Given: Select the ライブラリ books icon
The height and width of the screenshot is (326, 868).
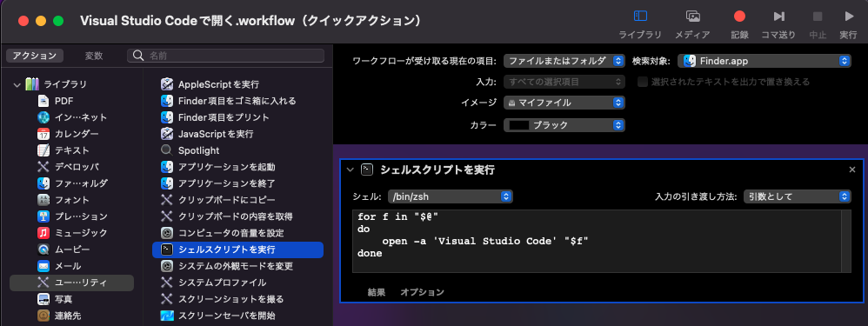Looking at the screenshot, I should pyautogui.click(x=32, y=84).
